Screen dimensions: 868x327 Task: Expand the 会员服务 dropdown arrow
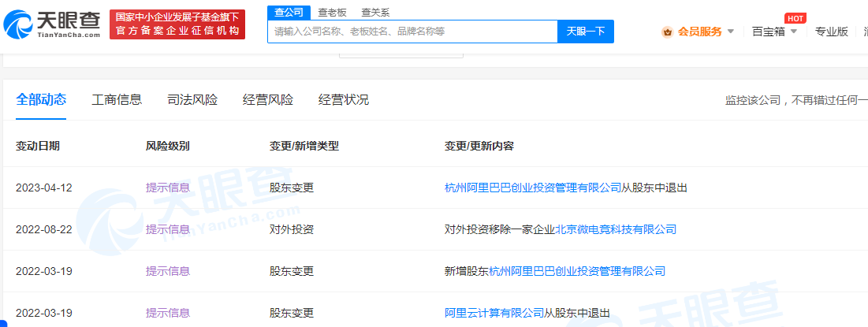(x=731, y=32)
